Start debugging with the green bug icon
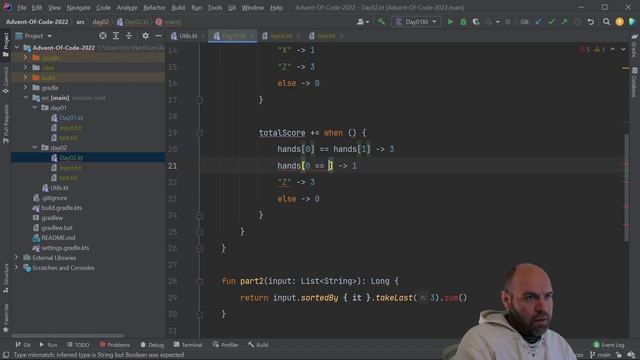 pyautogui.click(x=463, y=22)
